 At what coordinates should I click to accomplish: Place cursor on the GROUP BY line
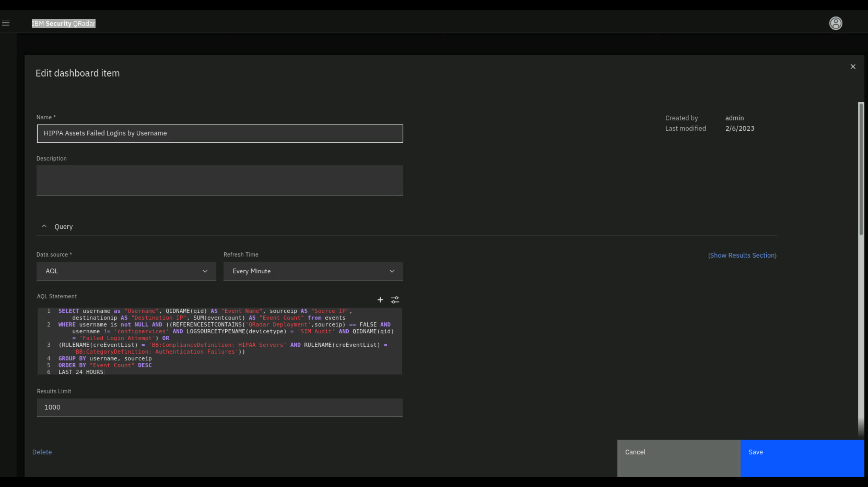click(105, 358)
